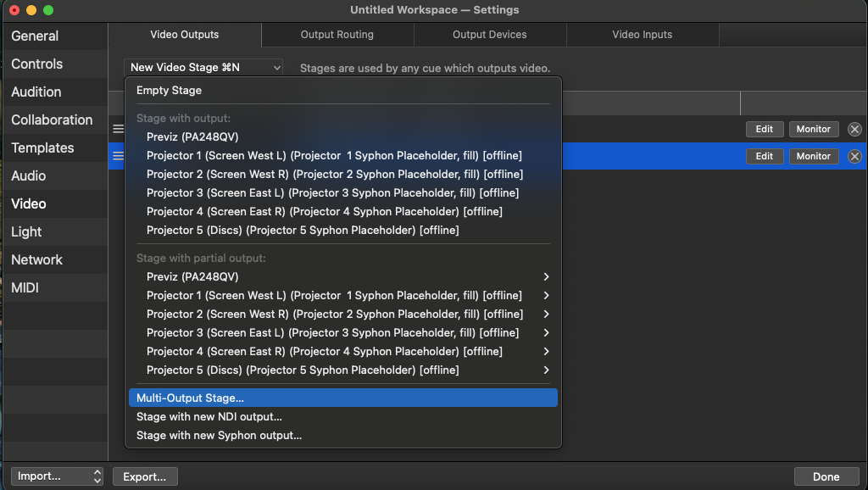Click the remove X icon on the first stage row
Image resolution: width=868 pixels, height=490 pixels.
coord(854,129)
